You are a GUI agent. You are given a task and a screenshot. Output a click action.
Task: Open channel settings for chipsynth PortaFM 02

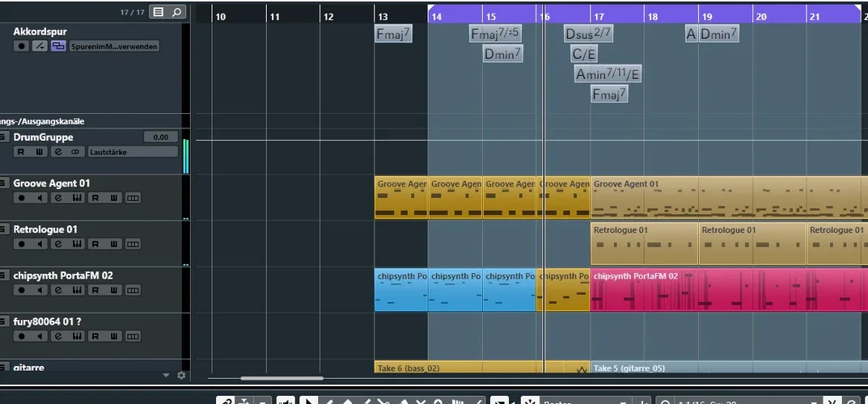[x=58, y=290]
